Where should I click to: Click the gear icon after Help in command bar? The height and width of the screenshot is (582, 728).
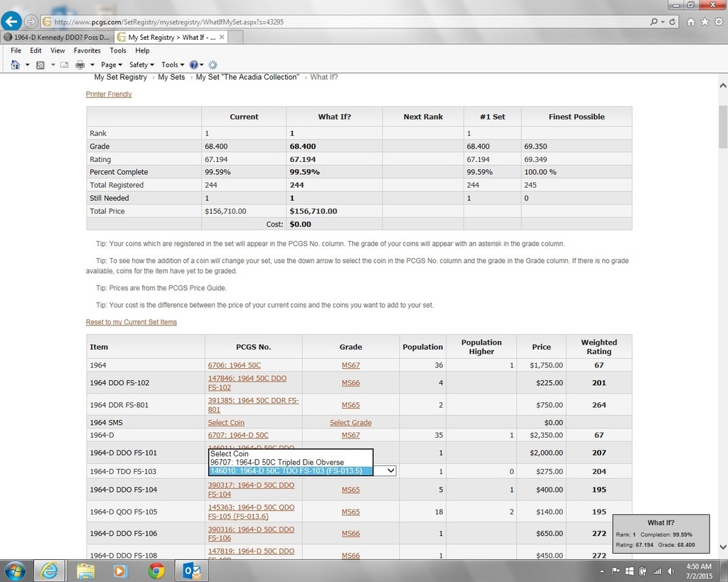[x=213, y=65]
